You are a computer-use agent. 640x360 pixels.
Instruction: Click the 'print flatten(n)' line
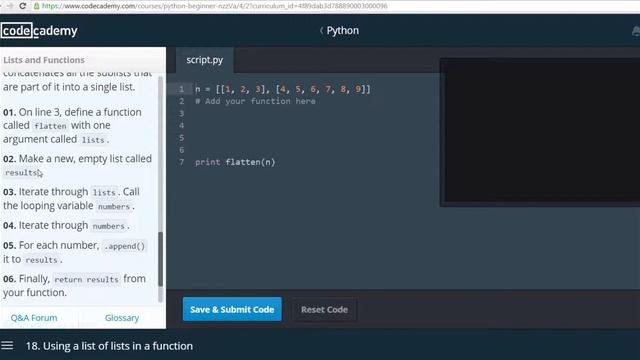(x=235, y=162)
